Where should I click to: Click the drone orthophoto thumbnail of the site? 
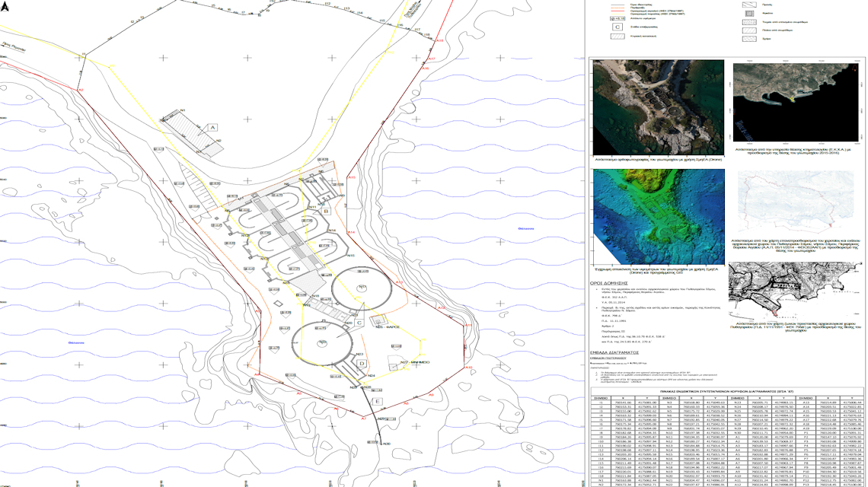click(658, 107)
